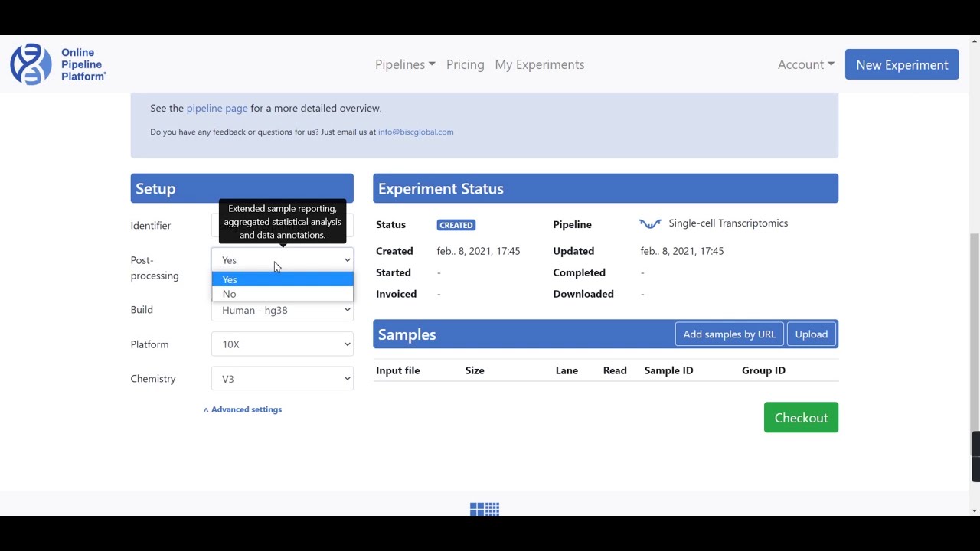The width and height of the screenshot is (980, 551).
Task: Start a New Experiment
Action: pos(902,64)
